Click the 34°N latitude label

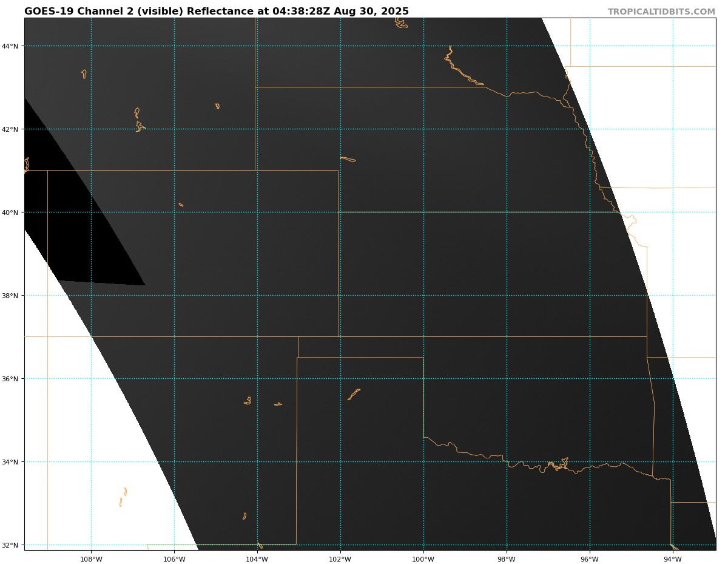(x=11, y=462)
